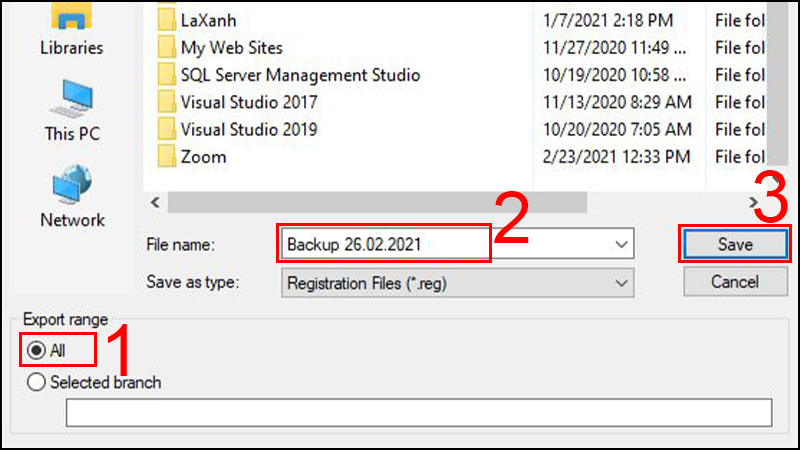Open the Visual Studio 2019 folder
The image size is (800, 450).
coord(249,129)
